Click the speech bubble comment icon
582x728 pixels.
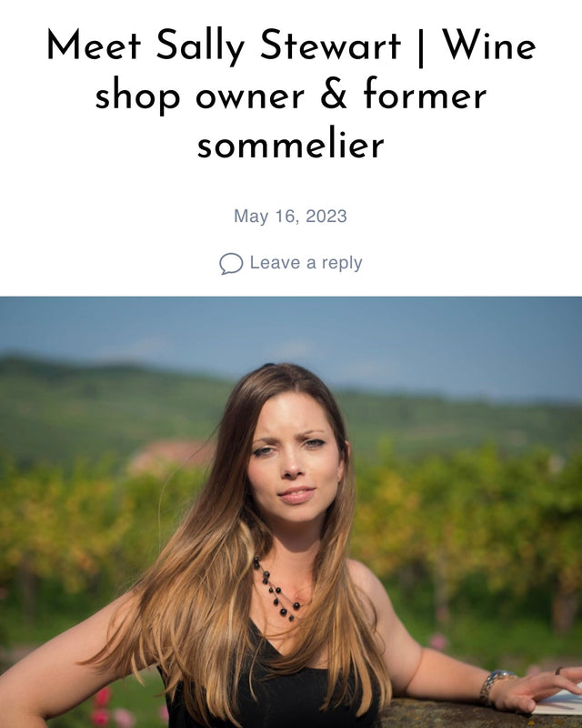tap(231, 263)
